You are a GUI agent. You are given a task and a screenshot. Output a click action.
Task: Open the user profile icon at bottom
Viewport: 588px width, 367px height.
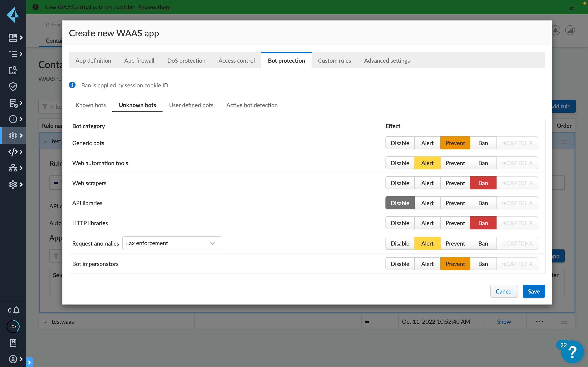click(x=13, y=359)
